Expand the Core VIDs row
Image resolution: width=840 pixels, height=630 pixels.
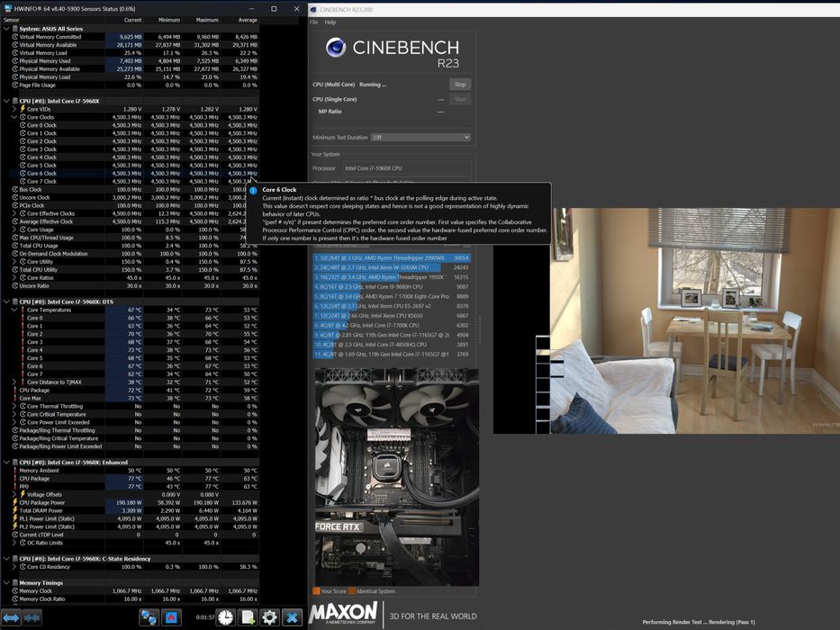(14, 109)
